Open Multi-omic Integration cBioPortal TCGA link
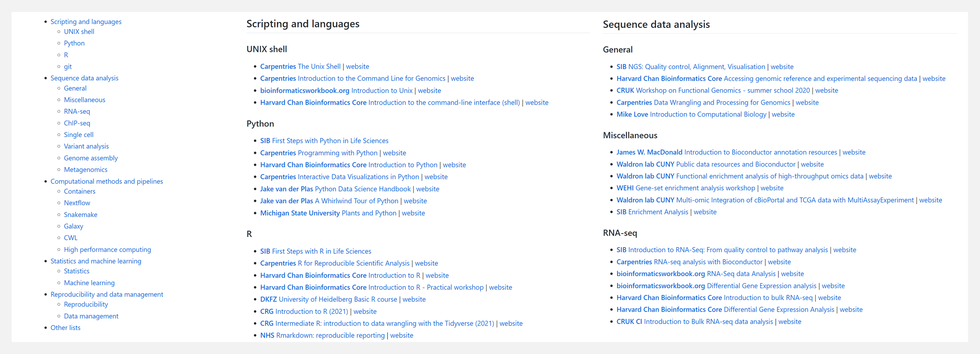Screen dimensions: 980x354 pyautogui.click(x=765, y=200)
